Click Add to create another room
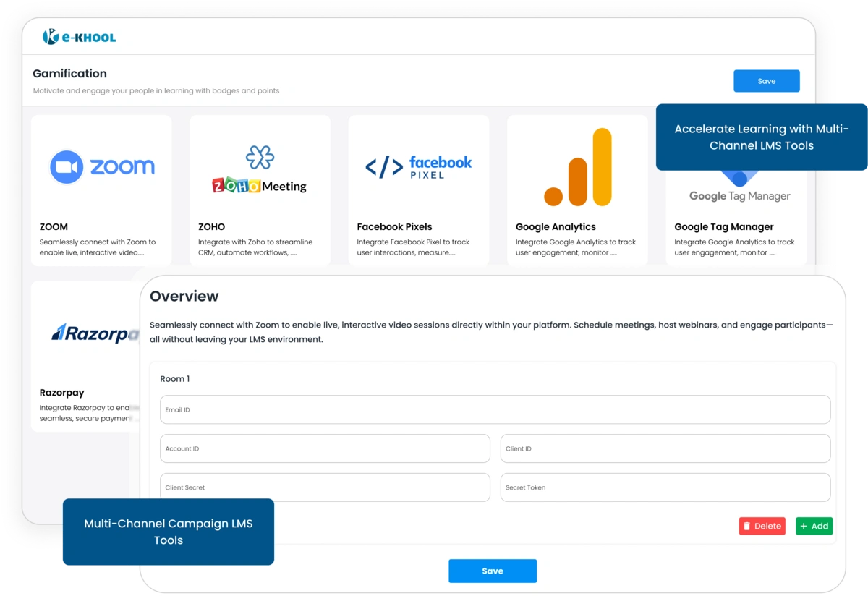This screenshot has height=609, width=868. tap(814, 526)
